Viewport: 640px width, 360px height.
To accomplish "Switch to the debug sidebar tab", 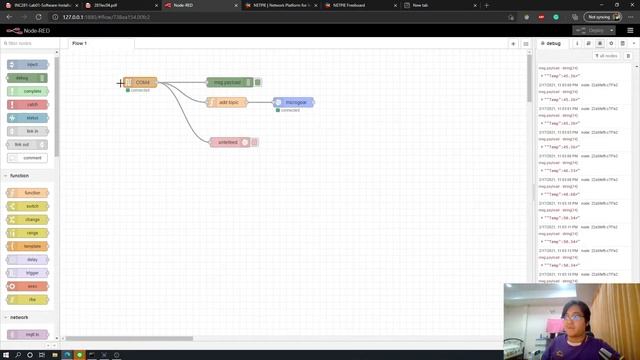I will (551, 43).
